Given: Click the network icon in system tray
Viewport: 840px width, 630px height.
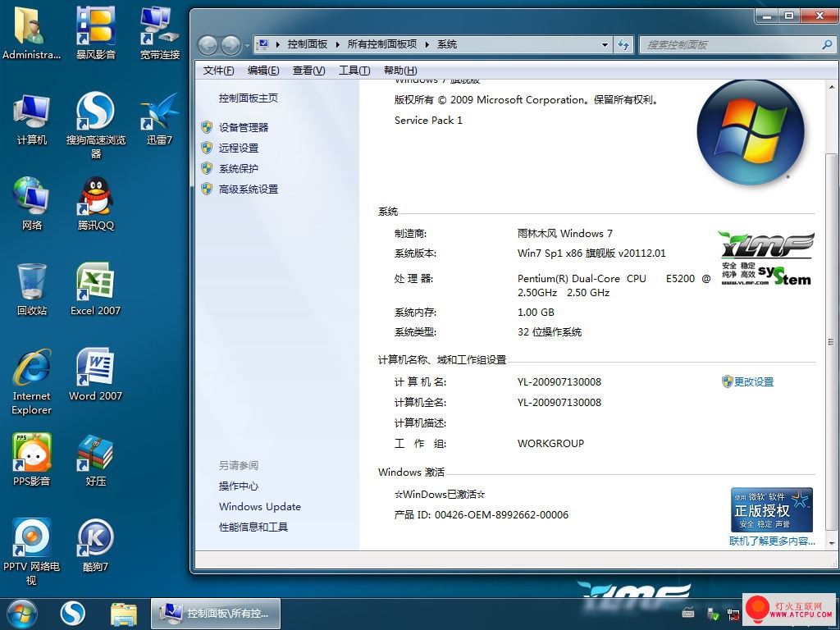Looking at the screenshot, I should pos(733,614).
